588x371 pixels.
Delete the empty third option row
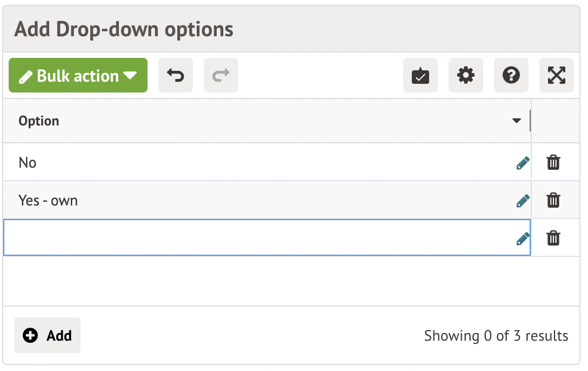coord(553,238)
